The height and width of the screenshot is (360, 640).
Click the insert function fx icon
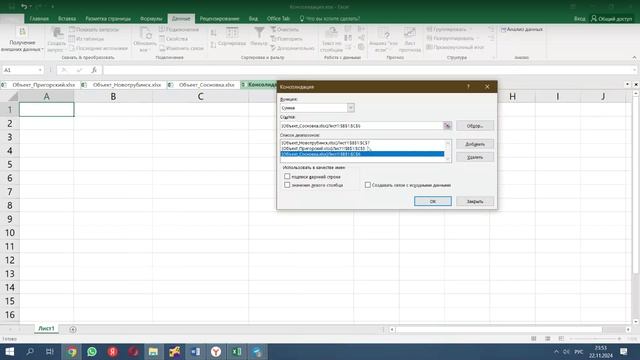point(94,70)
